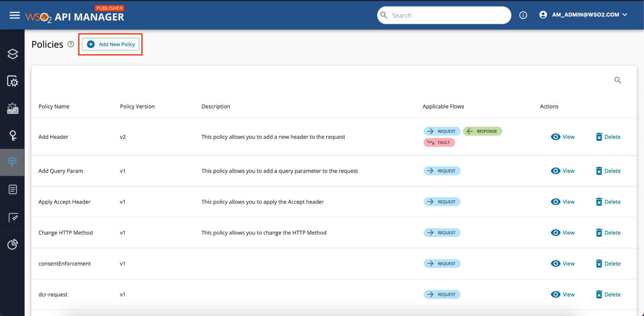Viewport: 644px width, 316px height.
Task: Click the Policies page heading
Action: (47, 44)
